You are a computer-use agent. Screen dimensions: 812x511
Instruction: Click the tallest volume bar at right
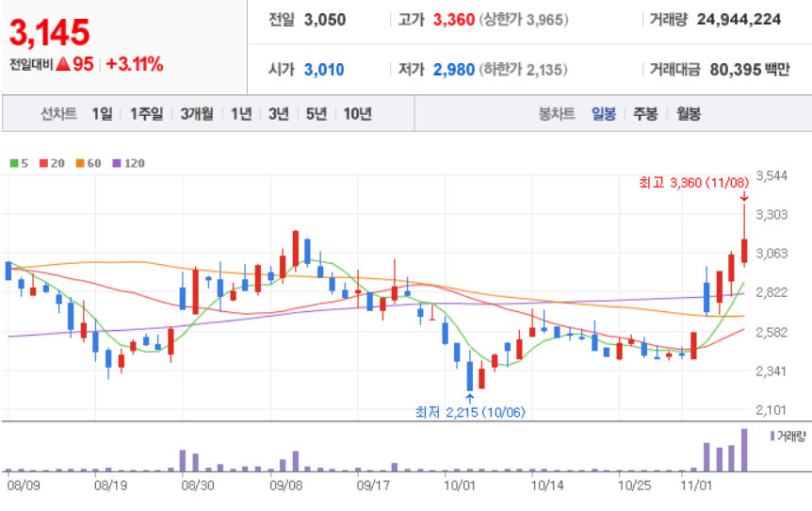coord(744,450)
